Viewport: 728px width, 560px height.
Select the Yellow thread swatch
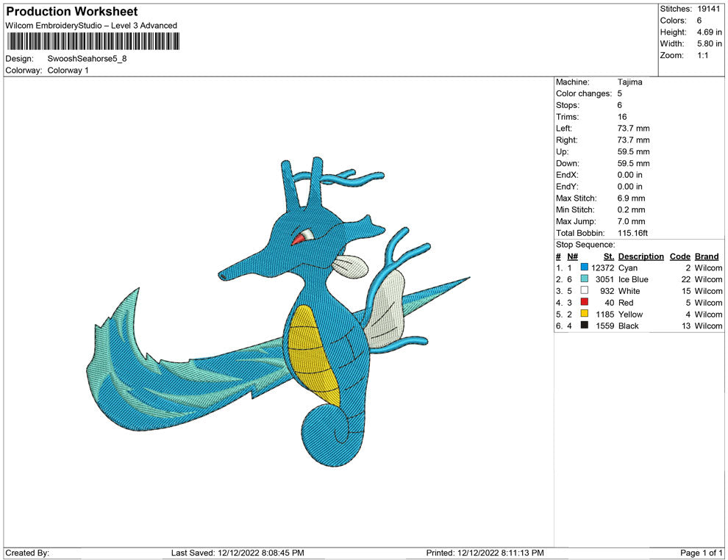(585, 315)
